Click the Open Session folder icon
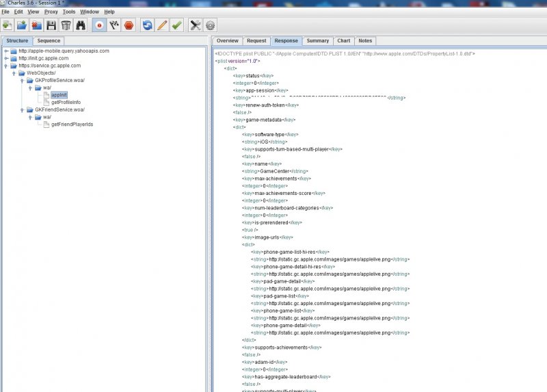 [x=22, y=25]
